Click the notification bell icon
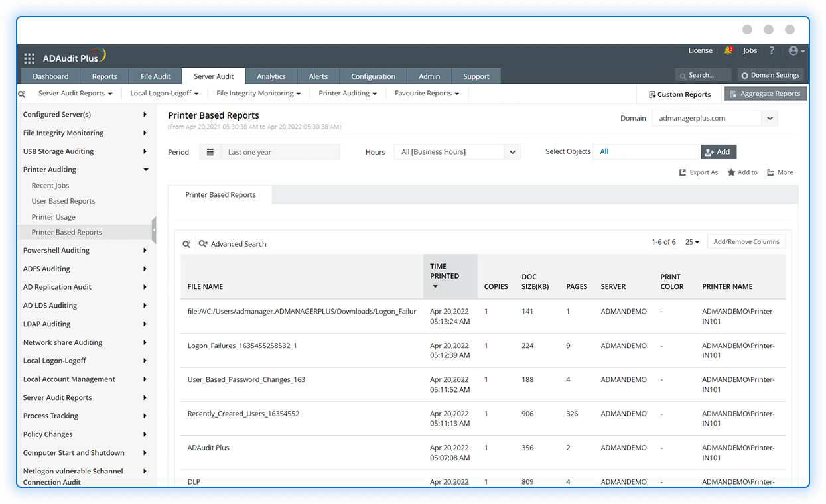Screen dimensions: 826x504 728,50
